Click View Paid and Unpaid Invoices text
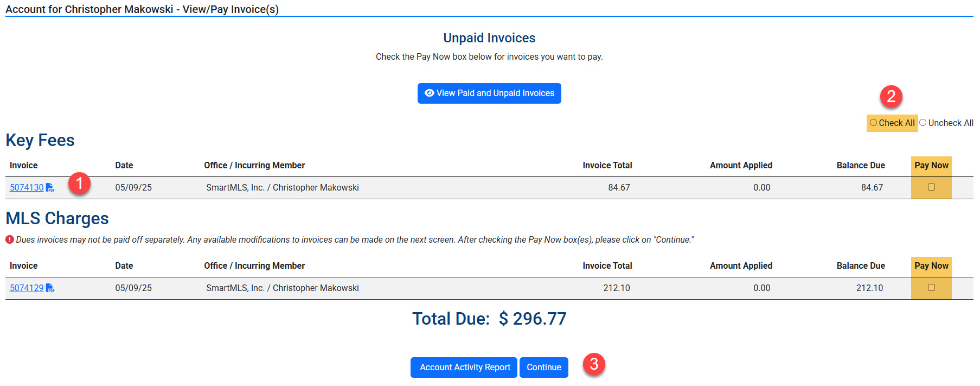 (495, 93)
